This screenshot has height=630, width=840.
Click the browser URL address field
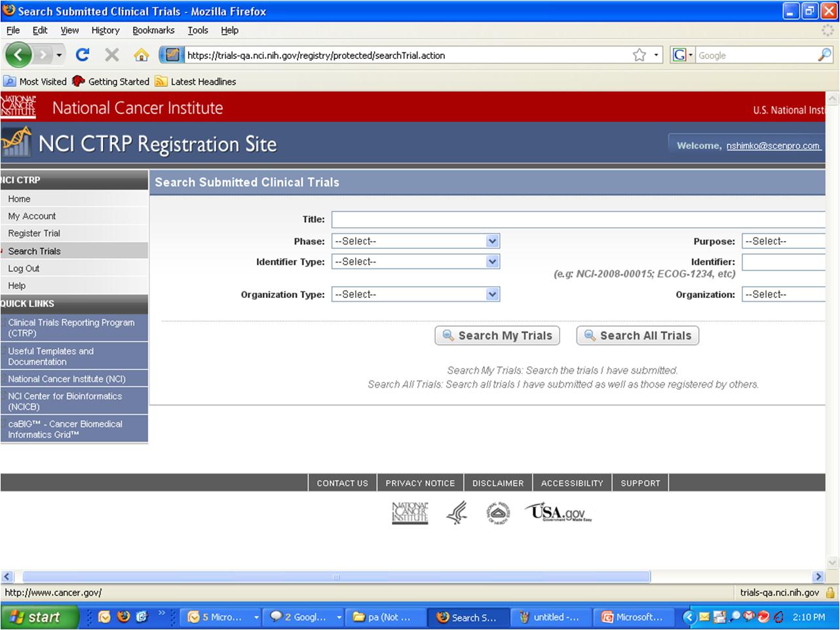coord(406,55)
